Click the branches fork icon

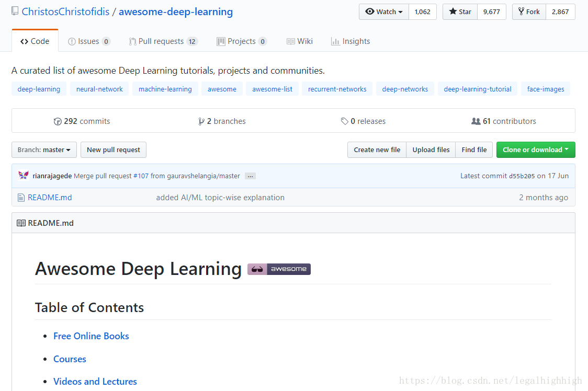click(201, 121)
